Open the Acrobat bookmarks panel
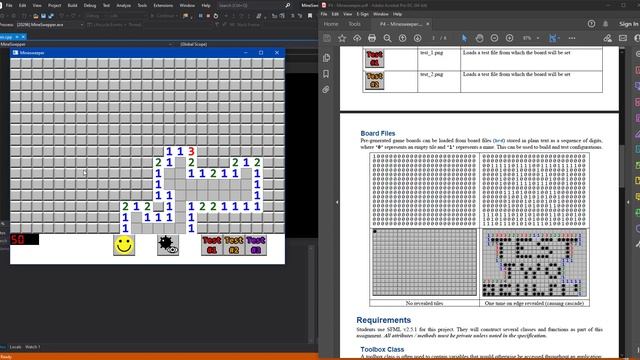Image resolution: width=640 pixels, height=360 pixels. [326, 74]
